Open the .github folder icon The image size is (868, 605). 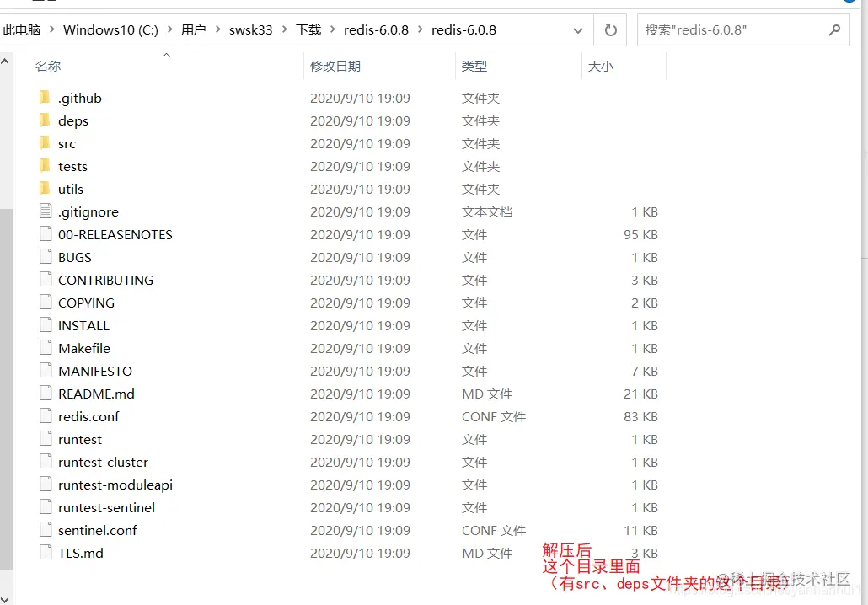[x=45, y=98]
